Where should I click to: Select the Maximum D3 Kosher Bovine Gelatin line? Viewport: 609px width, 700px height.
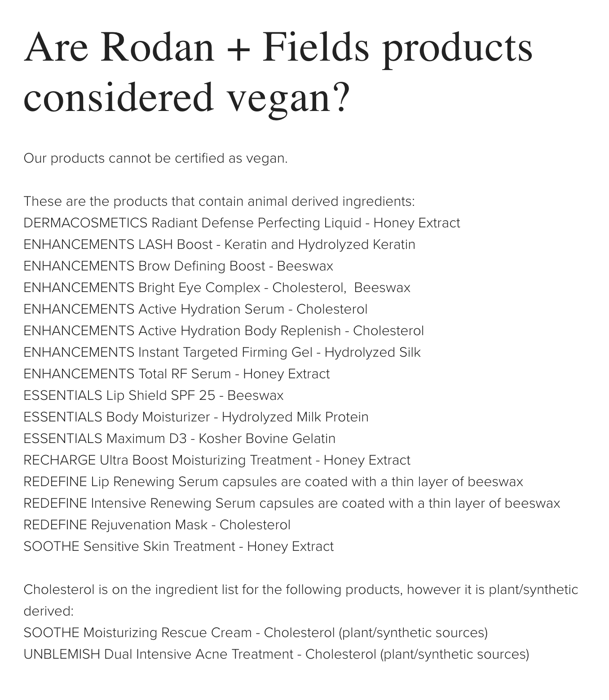click(x=180, y=439)
